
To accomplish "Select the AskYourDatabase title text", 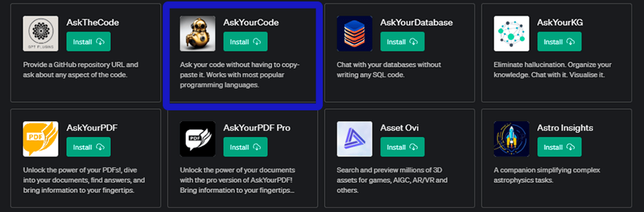I will pyautogui.click(x=417, y=22).
